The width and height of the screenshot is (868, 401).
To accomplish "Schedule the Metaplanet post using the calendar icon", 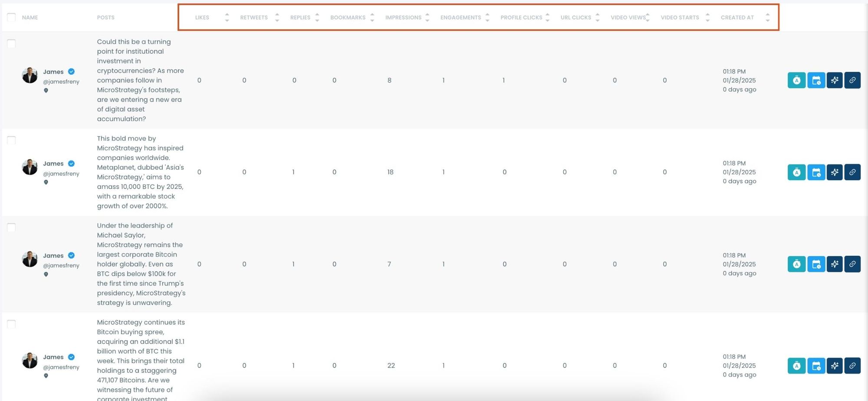I will (x=816, y=172).
